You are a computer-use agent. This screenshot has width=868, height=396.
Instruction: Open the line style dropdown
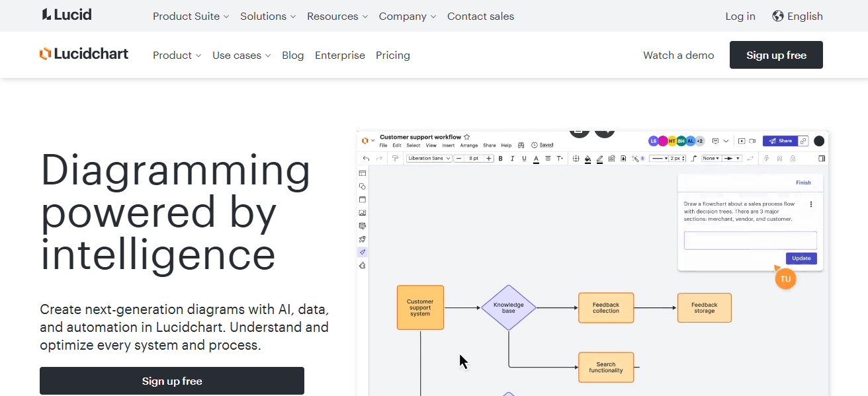pos(659,159)
